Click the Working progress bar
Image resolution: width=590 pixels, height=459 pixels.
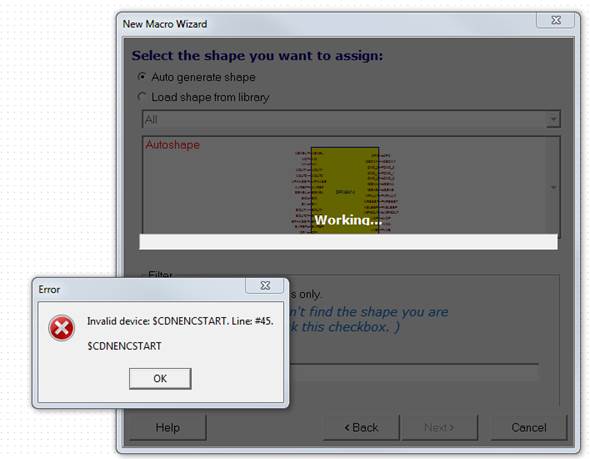click(348, 242)
